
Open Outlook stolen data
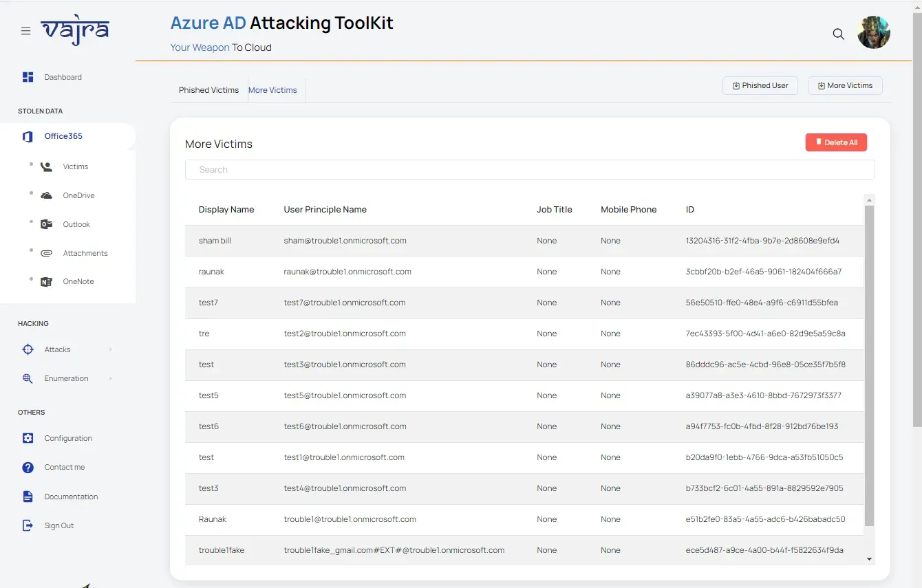pos(76,224)
